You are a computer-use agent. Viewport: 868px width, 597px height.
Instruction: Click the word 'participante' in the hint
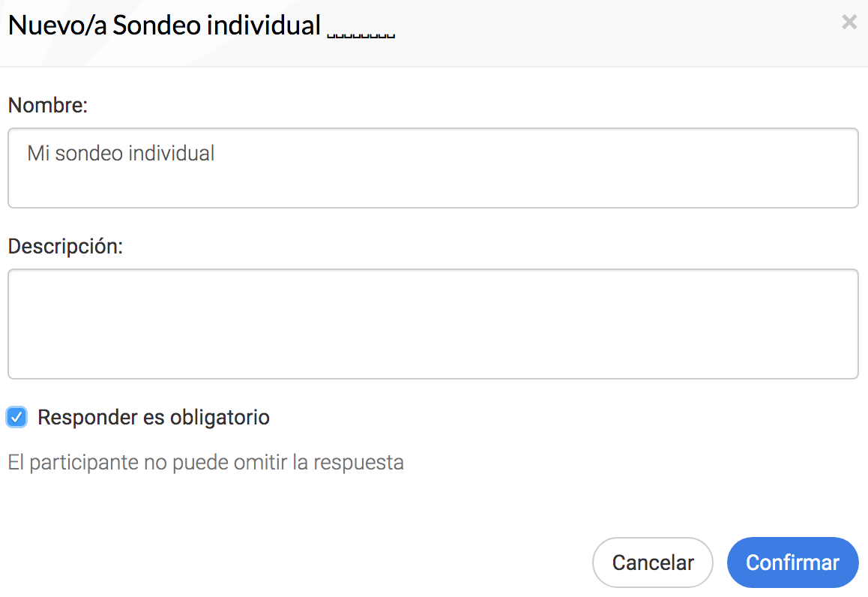84,463
